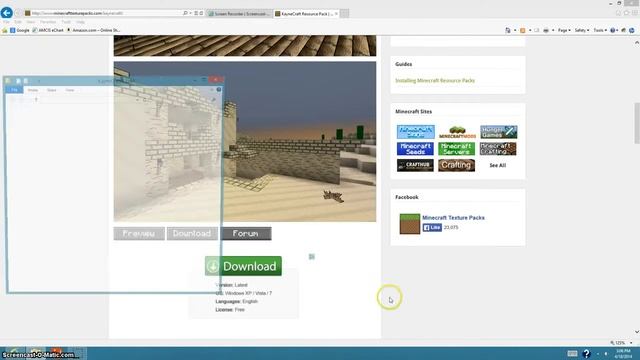The height and width of the screenshot is (360, 640).
Task: Open Amazon.com Online Shopping favorite
Action: [x=93, y=30]
